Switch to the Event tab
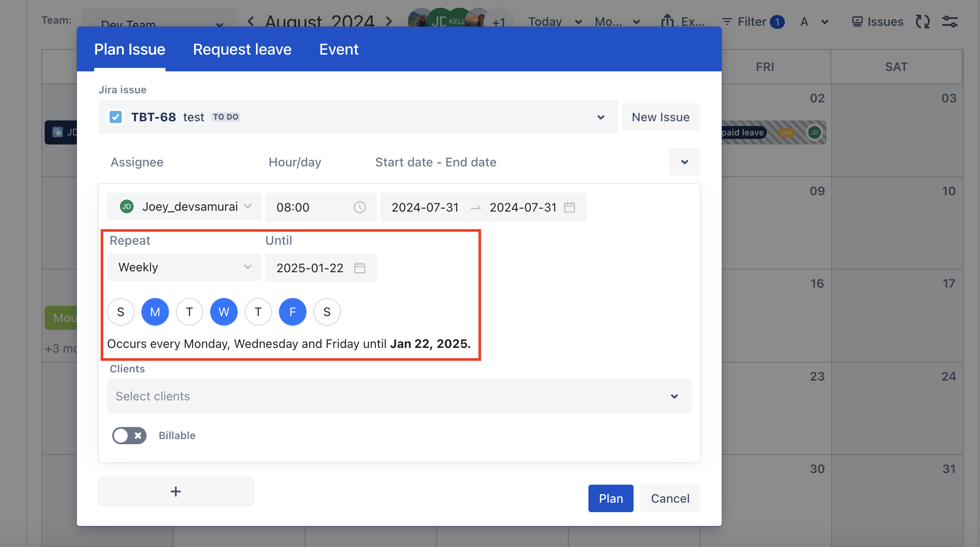This screenshot has width=980, height=547. click(339, 49)
